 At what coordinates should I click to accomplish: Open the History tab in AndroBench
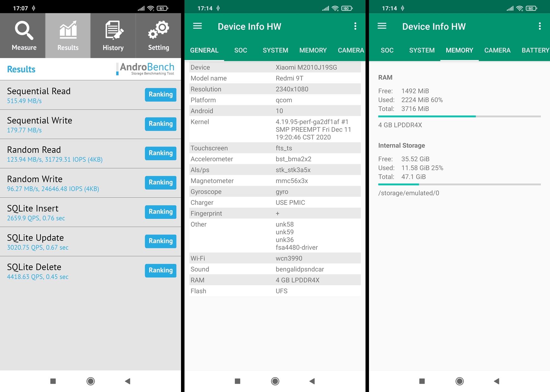coord(113,35)
